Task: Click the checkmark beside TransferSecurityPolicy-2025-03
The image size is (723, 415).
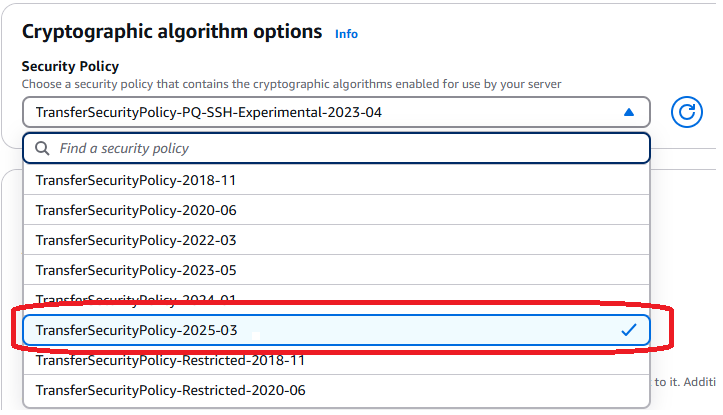Action: point(628,330)
